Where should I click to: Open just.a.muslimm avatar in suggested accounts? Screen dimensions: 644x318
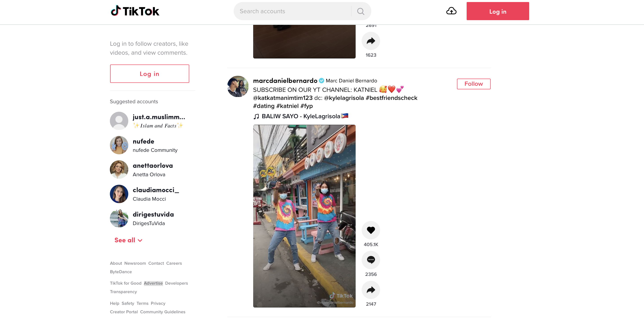coord(119,121)
